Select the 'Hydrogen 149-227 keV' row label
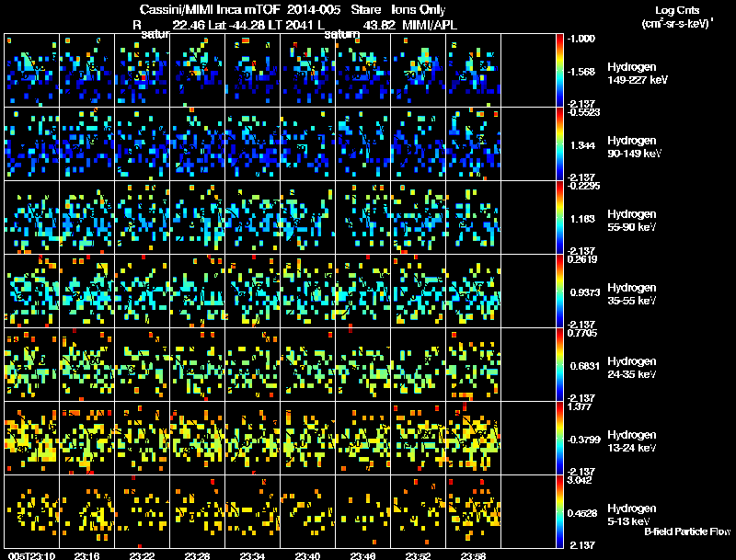The image size is (736, 560). (638, 74)
